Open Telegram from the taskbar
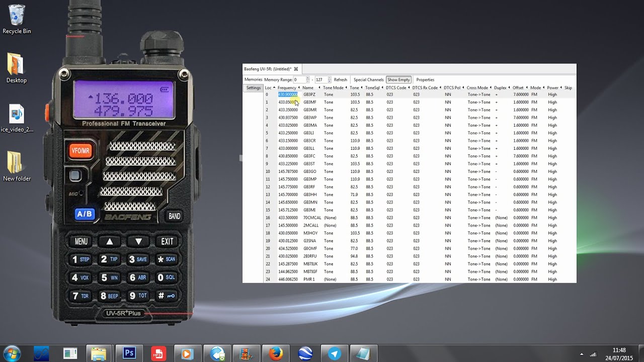Screen dimensions: 644x362 (334, 353)
